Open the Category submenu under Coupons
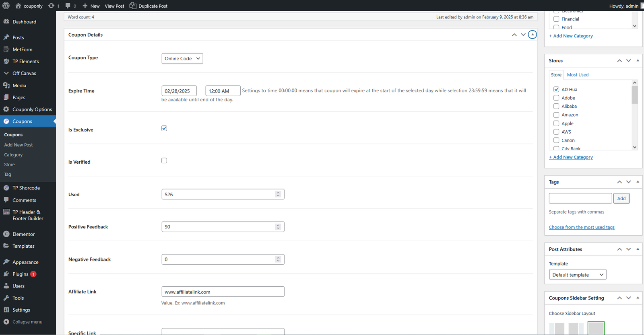Screen dimensions: 644x335 pyautogui.click(x=13, y=155)
